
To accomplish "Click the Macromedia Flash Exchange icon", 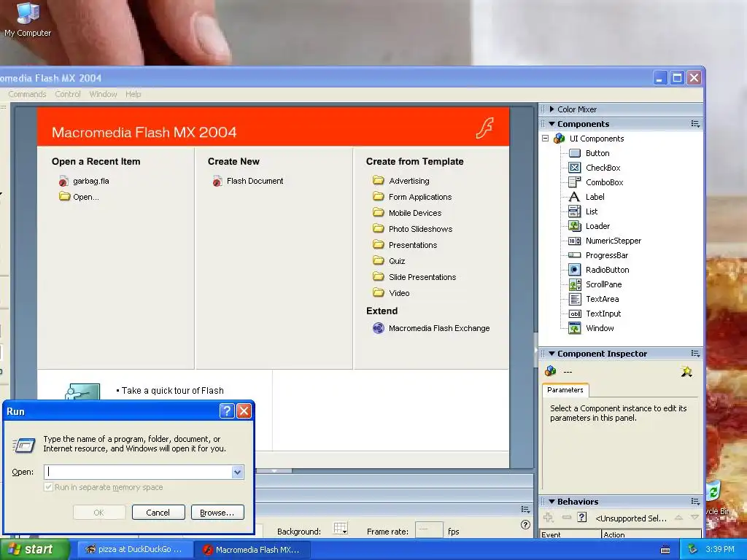I will [379, 328].
